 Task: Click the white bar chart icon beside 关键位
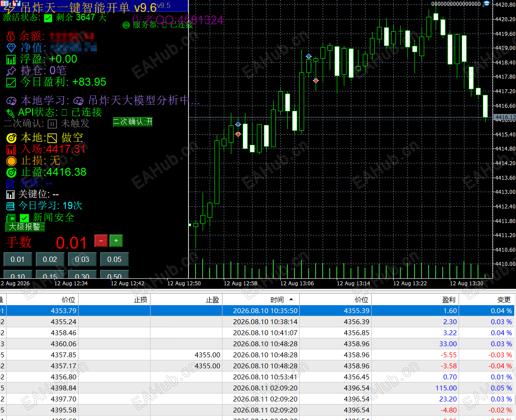(x=10, y=194)
